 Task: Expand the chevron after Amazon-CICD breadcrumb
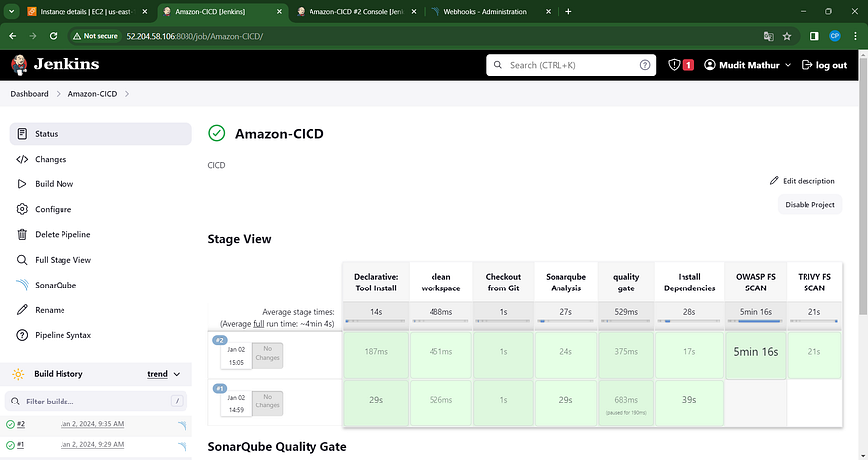127,94
